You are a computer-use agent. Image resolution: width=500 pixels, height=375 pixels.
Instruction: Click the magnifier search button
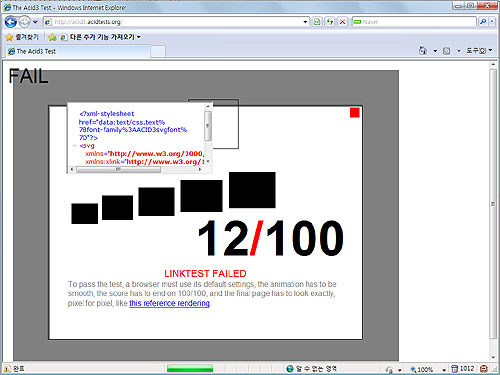coord(483,22)
